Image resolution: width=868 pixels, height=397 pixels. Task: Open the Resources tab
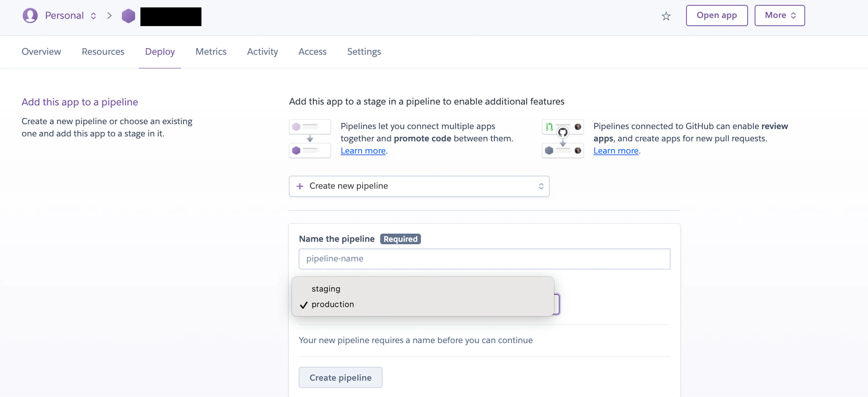pyautogui.click(x=103, y=52)
